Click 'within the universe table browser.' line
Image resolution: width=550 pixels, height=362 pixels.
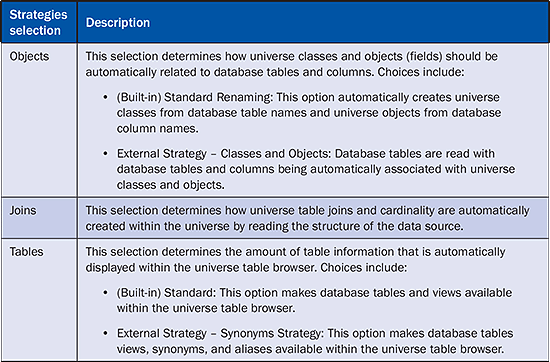[x=206, y=308]
